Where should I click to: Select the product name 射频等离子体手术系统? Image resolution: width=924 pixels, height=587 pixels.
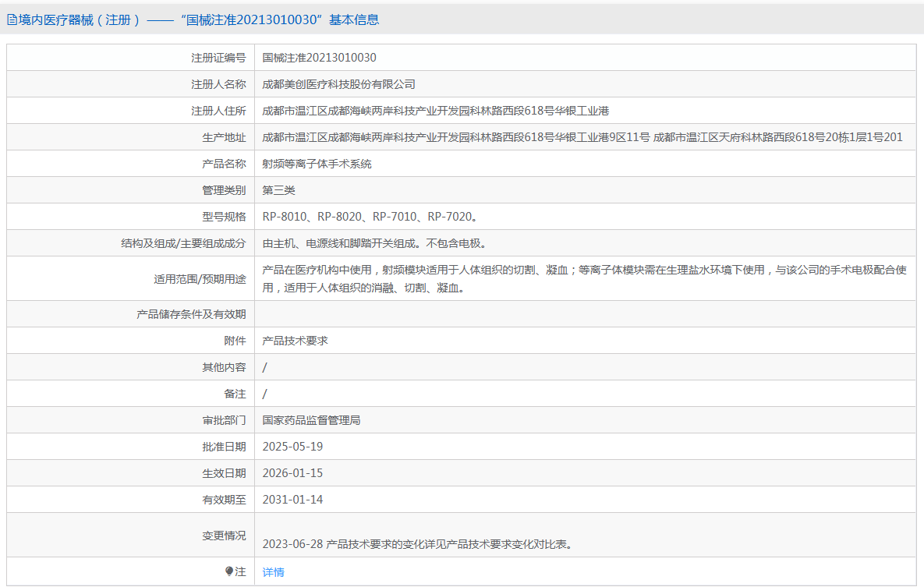tap(317, 164)
